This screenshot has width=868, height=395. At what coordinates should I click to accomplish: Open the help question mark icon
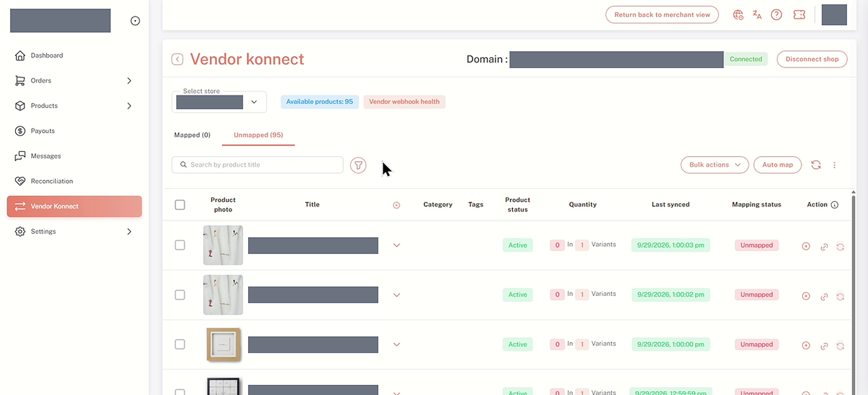point(776,15)
